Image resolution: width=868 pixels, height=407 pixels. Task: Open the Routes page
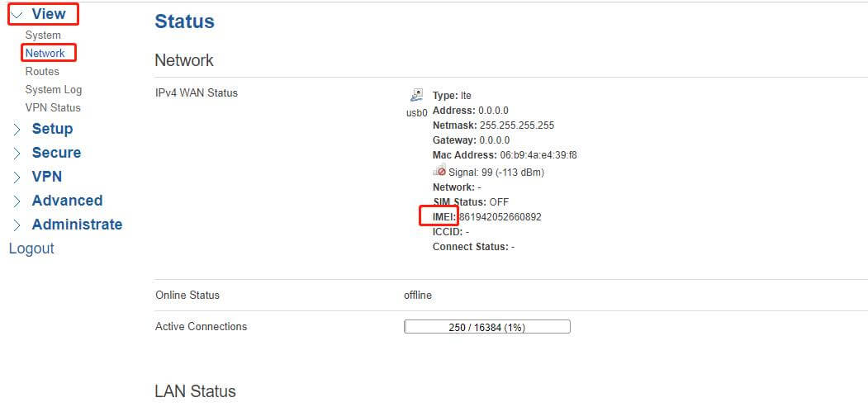click(x=42, y=71)
